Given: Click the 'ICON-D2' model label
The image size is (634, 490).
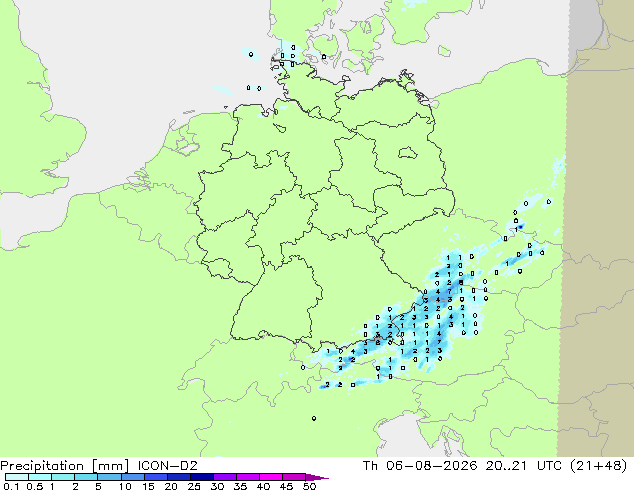Looking at the screenshot, I should pos(167,466).
